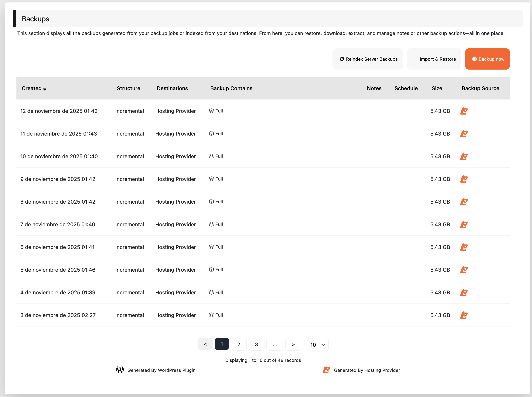
Task: Click Reindex Server Backups button
Action: [x=368, y=59]
